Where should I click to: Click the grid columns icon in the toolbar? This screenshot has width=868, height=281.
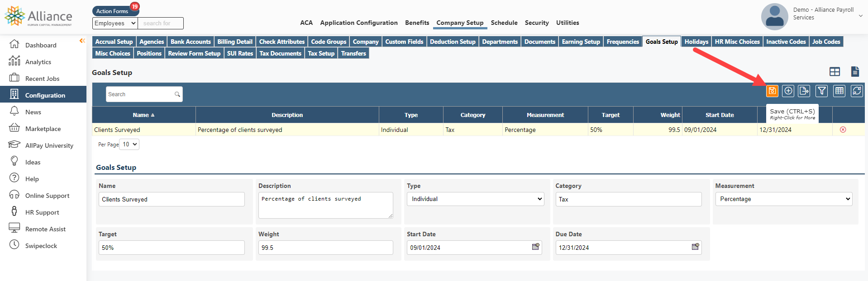click(839, 91)
